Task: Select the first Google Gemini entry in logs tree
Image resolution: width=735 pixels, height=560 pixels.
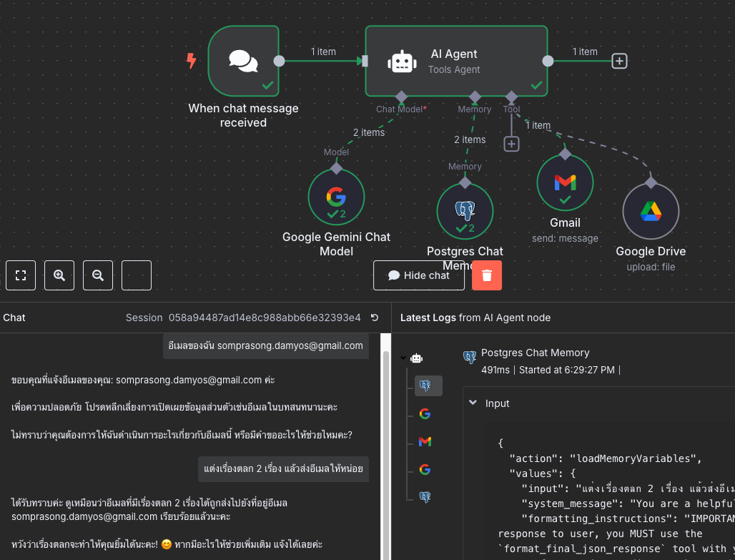Action: click(425, 413)
